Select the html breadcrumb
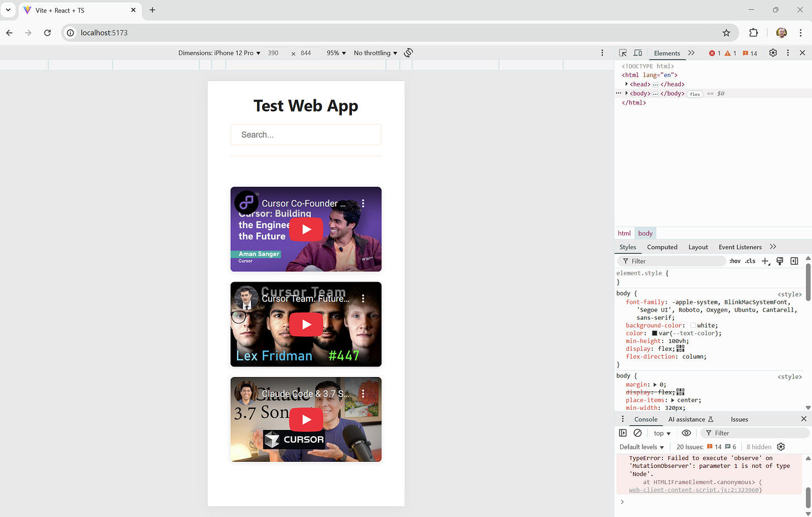 [624, 234]
